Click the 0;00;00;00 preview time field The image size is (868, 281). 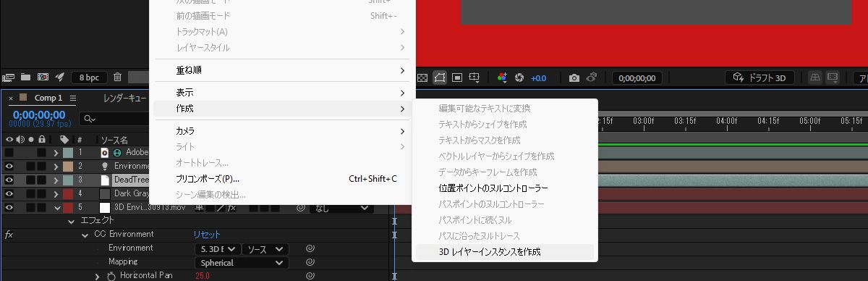click(x=637, y=78)
